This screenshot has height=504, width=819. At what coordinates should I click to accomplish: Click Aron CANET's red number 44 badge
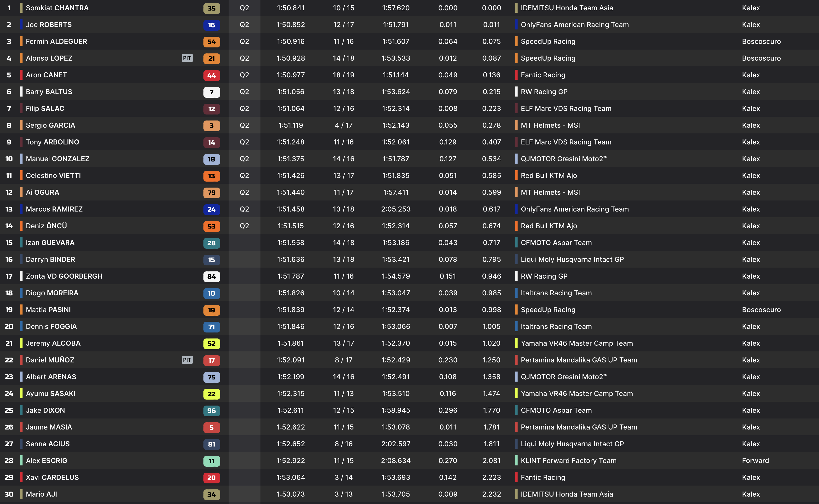[x=211, y=75]
